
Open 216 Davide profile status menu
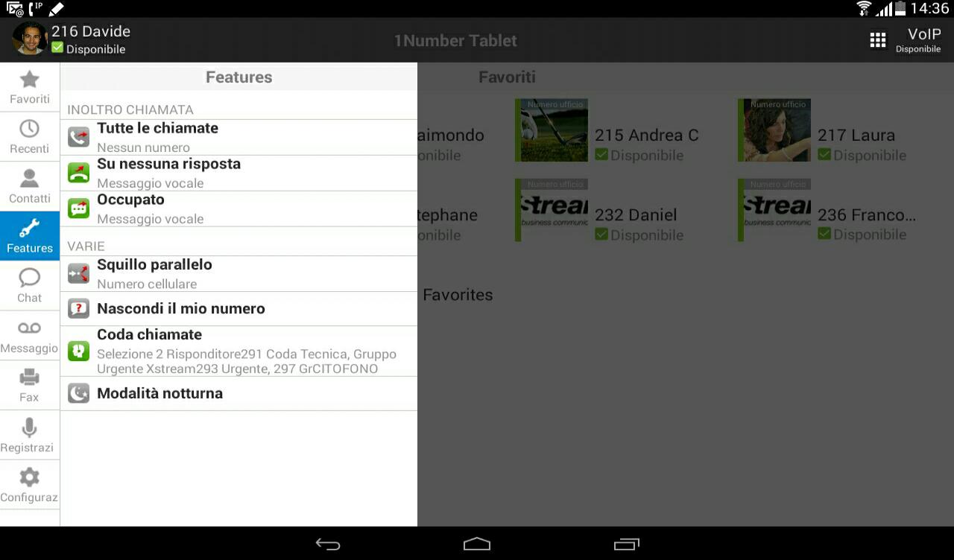72,39
